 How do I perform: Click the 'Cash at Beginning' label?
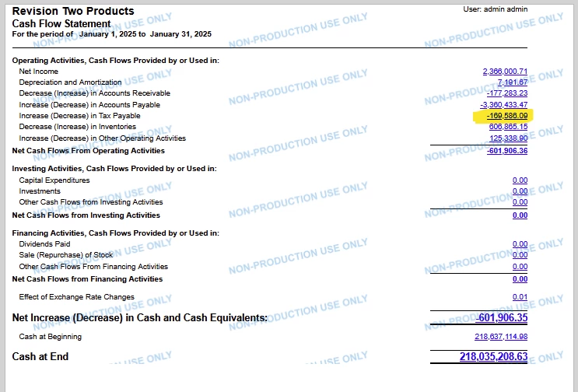pos(50,336)
